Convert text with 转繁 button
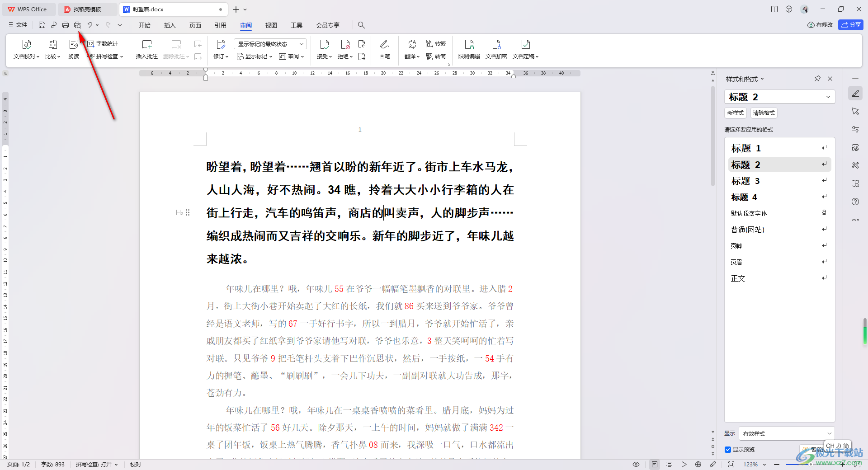 pyautogui.click(x=436, y=44)
